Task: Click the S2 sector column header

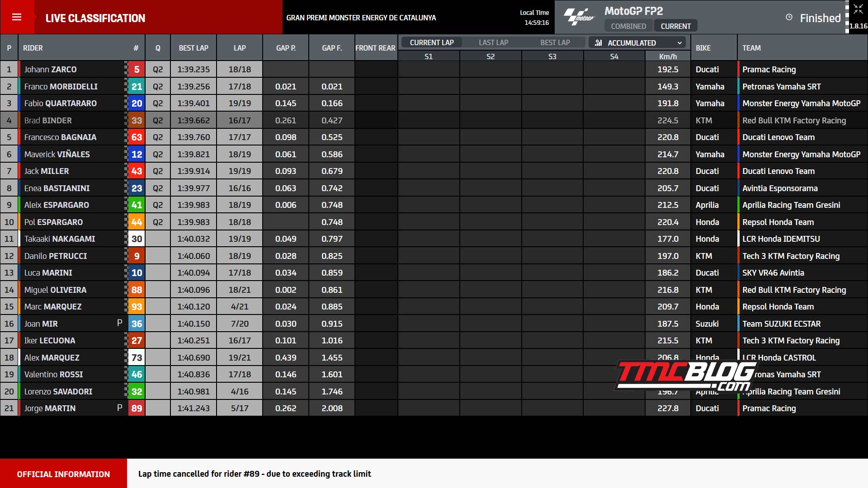Action: pyautogui.click(x=491, y=56)
